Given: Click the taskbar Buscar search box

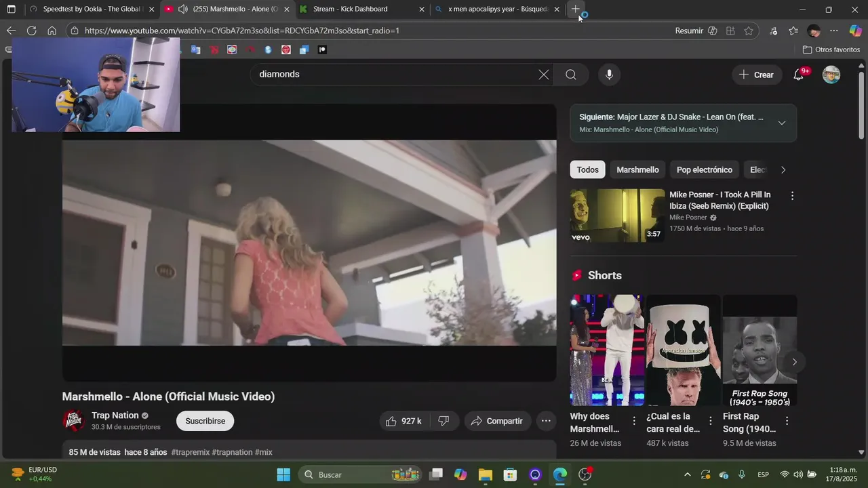Looking at the screenshot, I should 360,474.
